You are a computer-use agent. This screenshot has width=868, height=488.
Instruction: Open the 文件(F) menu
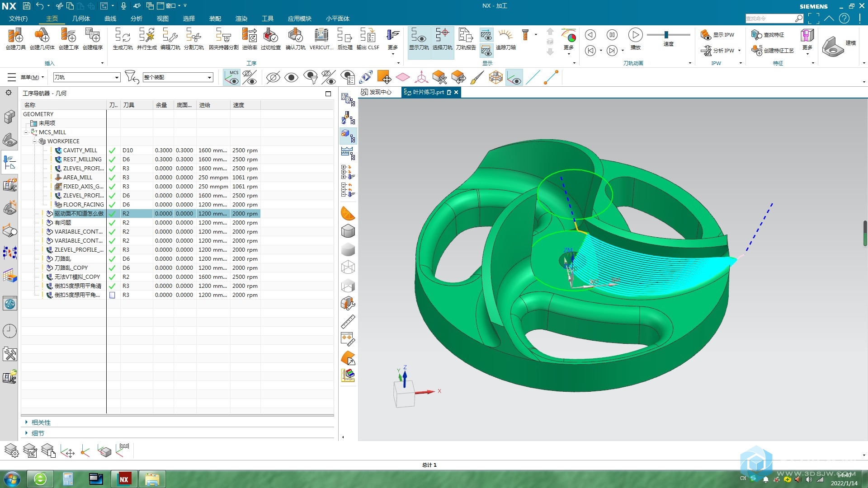18,19
